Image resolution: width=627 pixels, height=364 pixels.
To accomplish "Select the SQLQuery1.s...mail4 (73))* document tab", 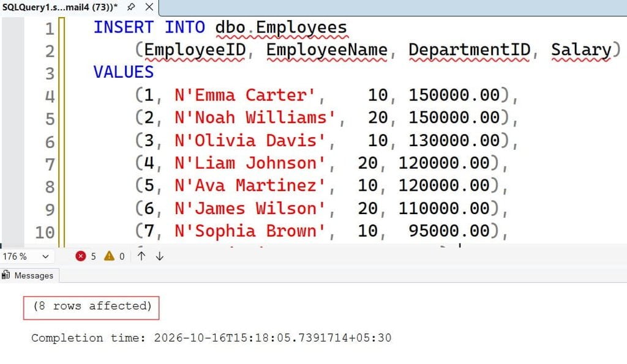I will [60, 7].
